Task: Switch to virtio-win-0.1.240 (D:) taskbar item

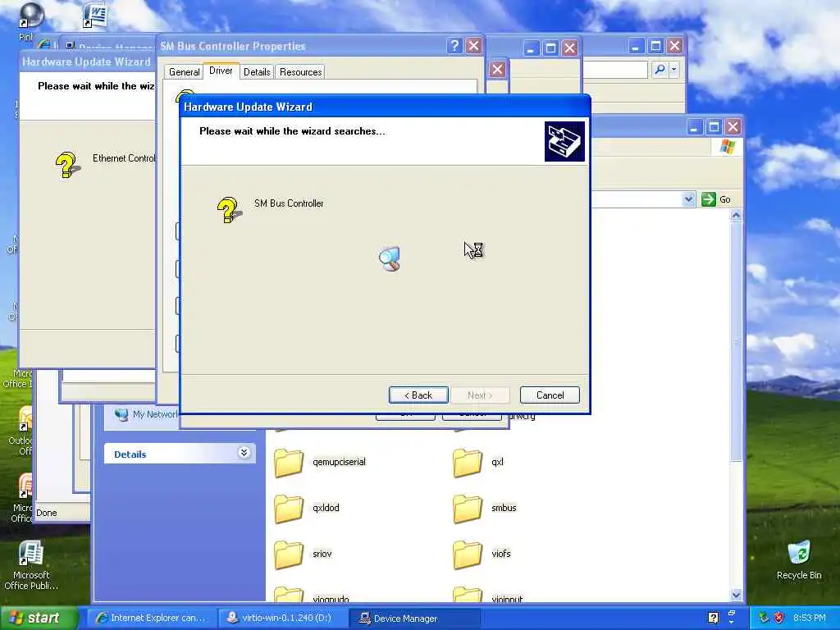Action: click(283, 618)
